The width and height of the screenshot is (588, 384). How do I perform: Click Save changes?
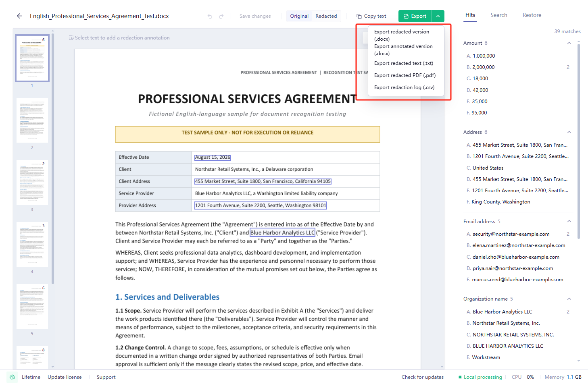pos(255,16)
